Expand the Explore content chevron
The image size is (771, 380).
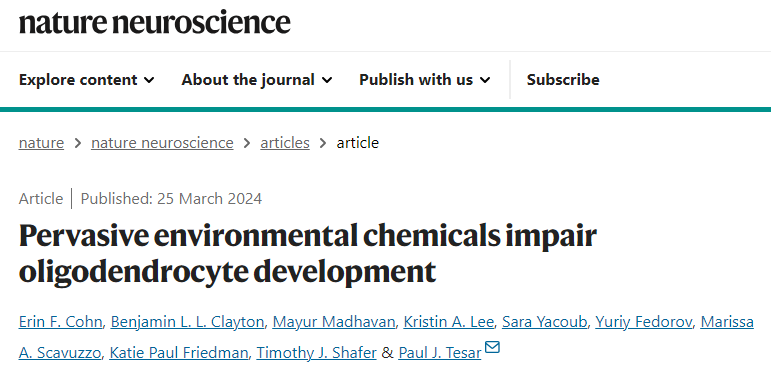click(x=149, y=80)
